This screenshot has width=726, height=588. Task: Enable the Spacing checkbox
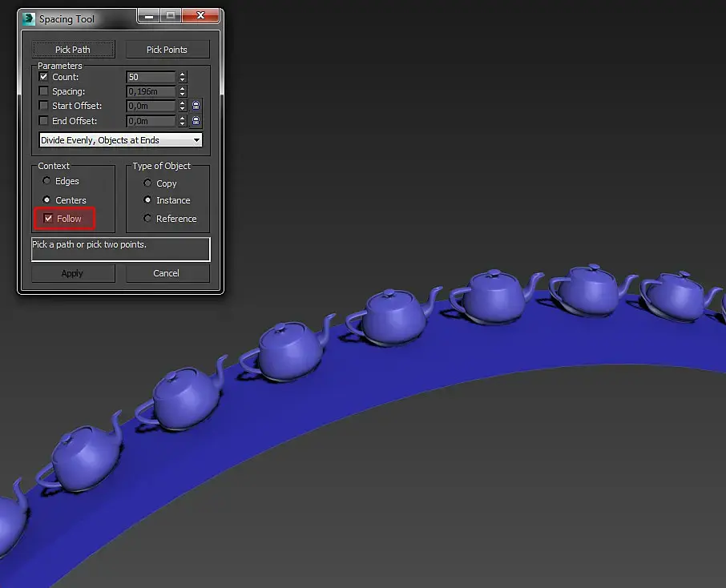[x=43, y=91]
